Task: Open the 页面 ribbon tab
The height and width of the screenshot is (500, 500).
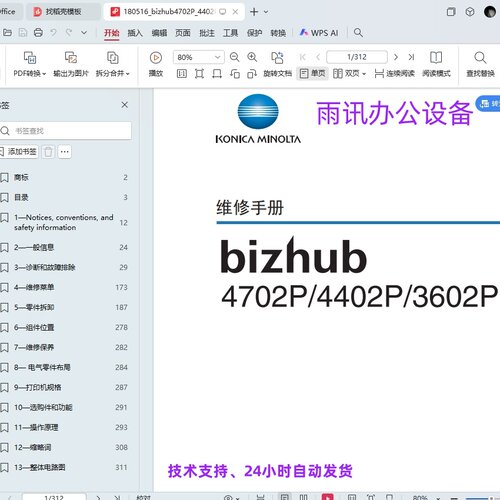Action: pyautogui.click(x=183, y=33)
